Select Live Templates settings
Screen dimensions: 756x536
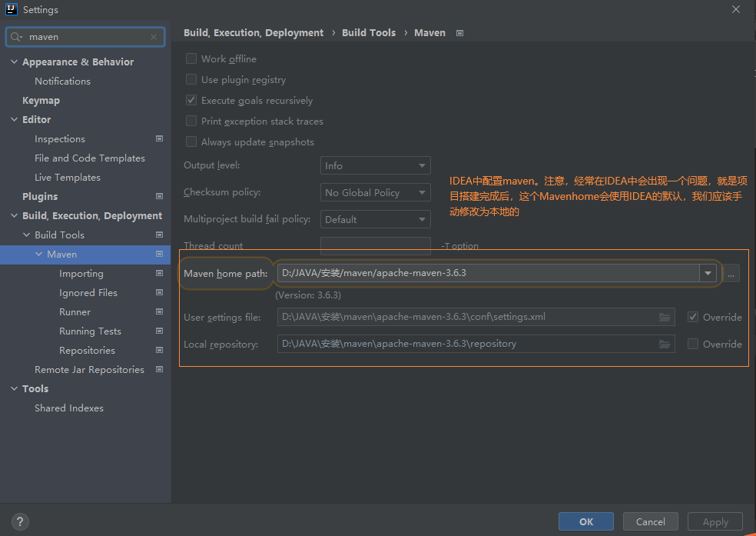(68, 178)
